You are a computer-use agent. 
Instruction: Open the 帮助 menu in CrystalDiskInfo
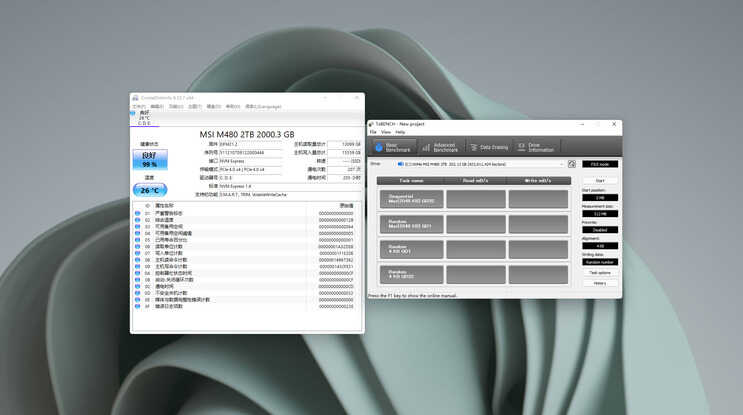pos(233,107)
